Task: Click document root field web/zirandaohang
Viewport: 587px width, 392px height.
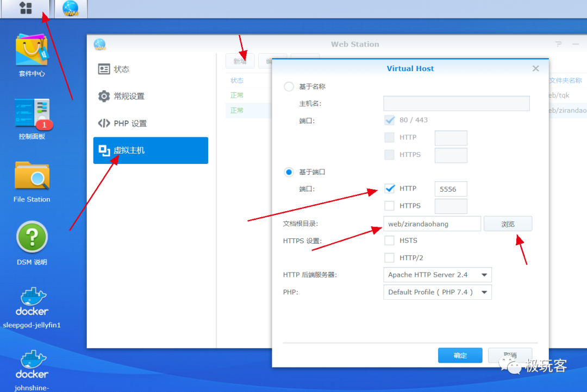Action: pos(432,224)
